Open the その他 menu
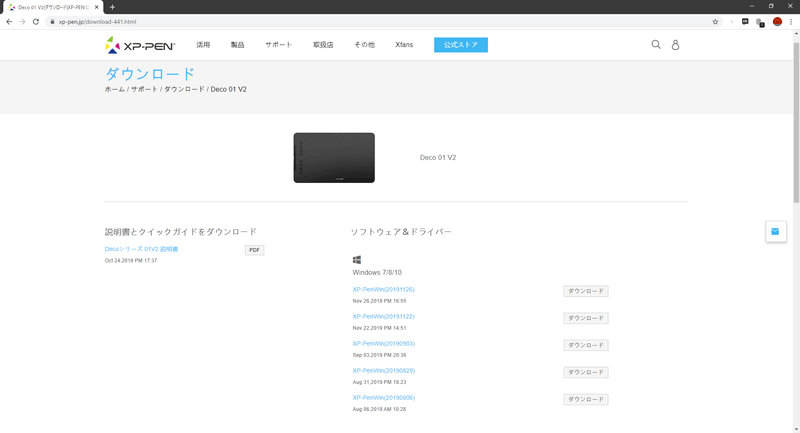Screen dimensions: 800x433 364,45
